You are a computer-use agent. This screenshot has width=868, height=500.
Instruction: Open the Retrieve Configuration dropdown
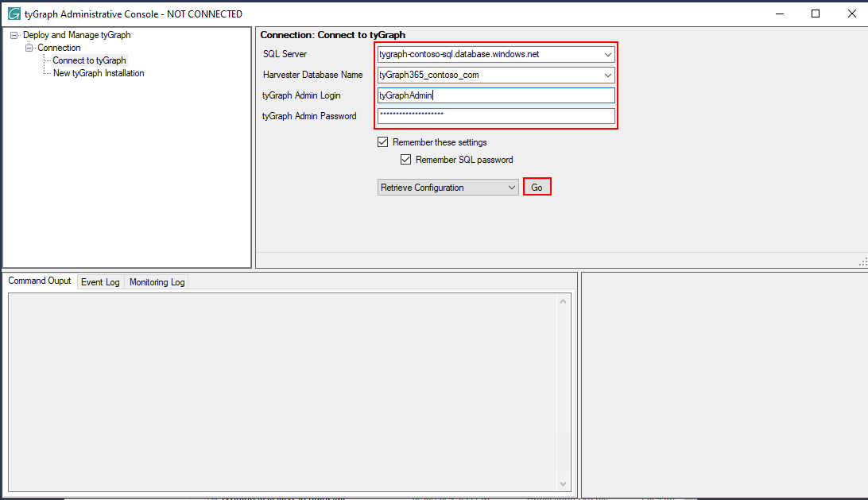tap(448, 187)
